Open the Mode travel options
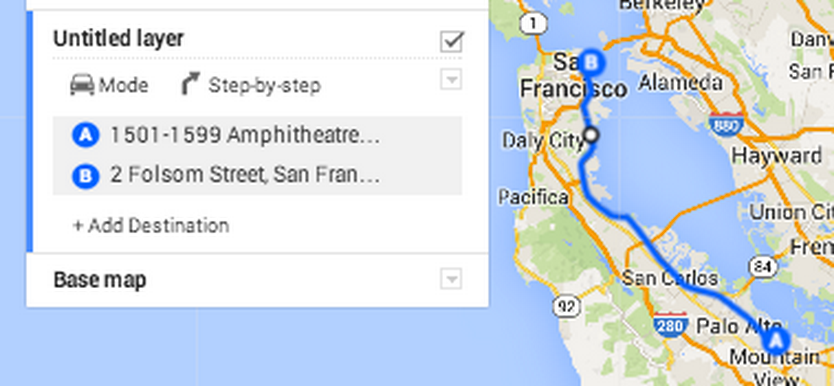 click(x=109, y=85)
